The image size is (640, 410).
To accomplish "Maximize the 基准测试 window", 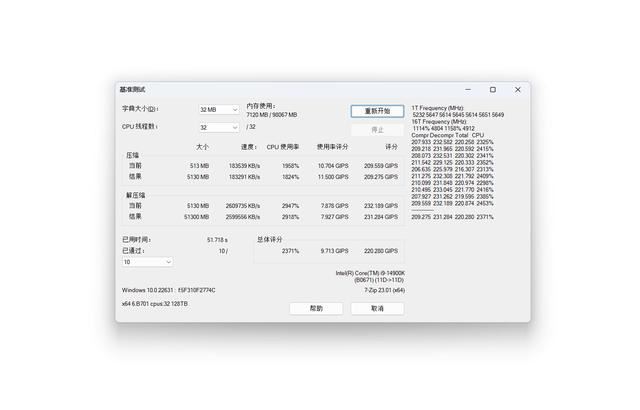I will coord(493,89).
